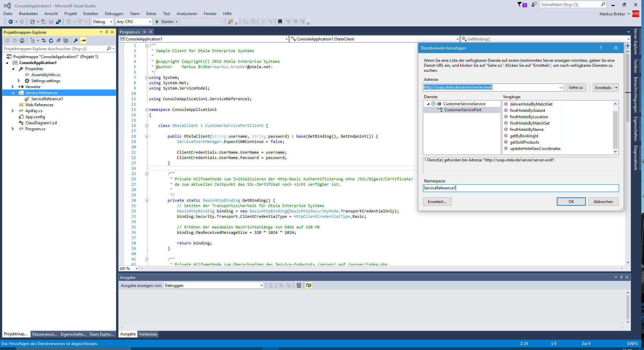This screenshot has width=644, height=350.
Task: Open the editor zoom level control showing 100%
Action: click(128, 269)
